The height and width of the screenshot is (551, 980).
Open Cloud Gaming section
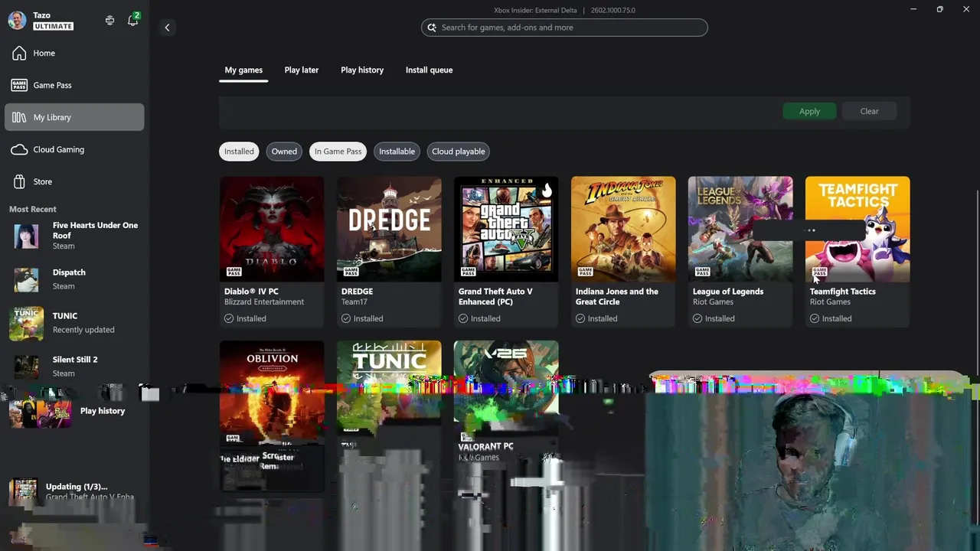[74, 149]
